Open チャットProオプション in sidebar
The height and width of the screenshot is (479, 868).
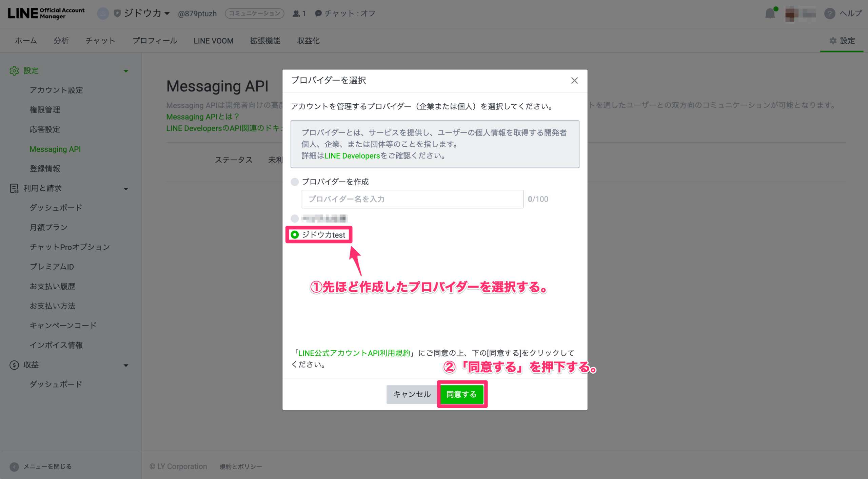point(70,247)
